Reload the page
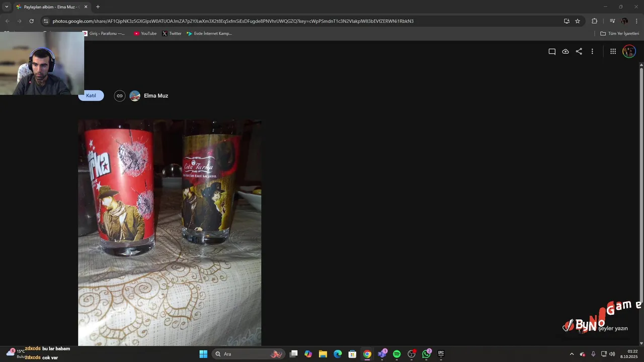The image size is (644, 362). tap(31, 21)
